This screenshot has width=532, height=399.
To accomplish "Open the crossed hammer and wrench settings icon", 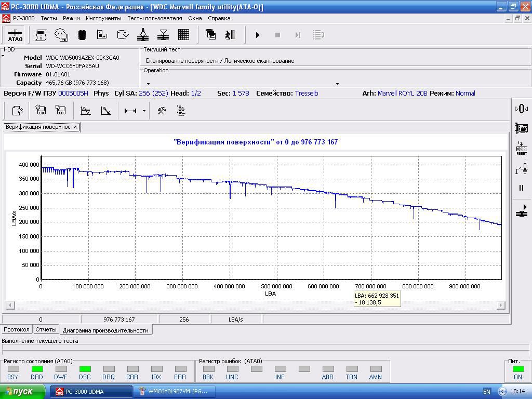I will 162,111.
